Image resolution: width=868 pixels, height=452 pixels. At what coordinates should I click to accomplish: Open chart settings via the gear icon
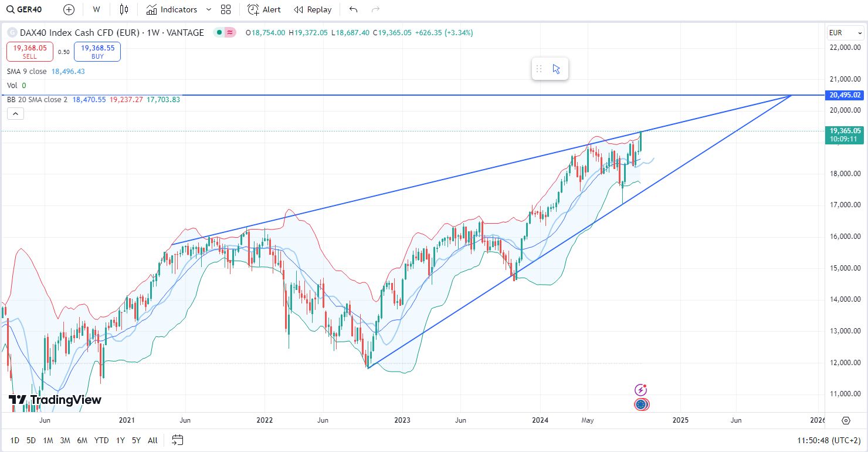(845, 420)
